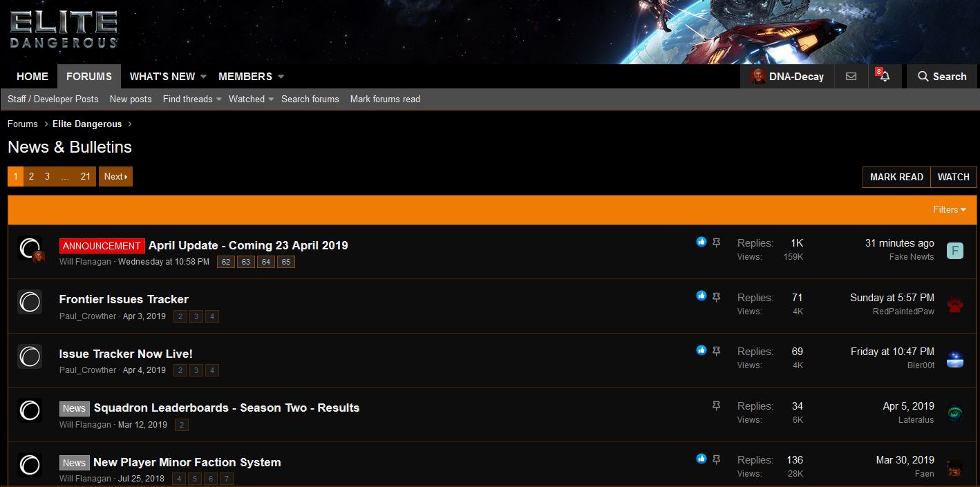
Task: Go to the Next page
Action: click(x=115, y=176)
